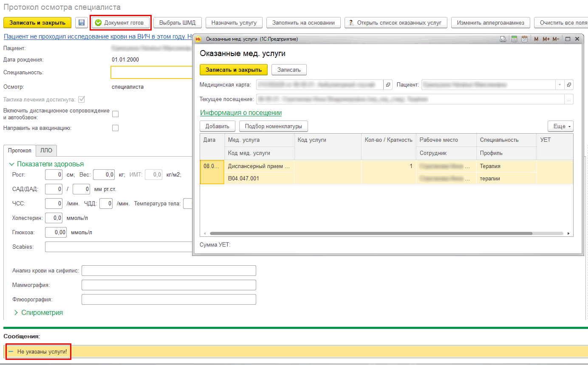Collapse the Показатели здоровья section

pos(12,164)
